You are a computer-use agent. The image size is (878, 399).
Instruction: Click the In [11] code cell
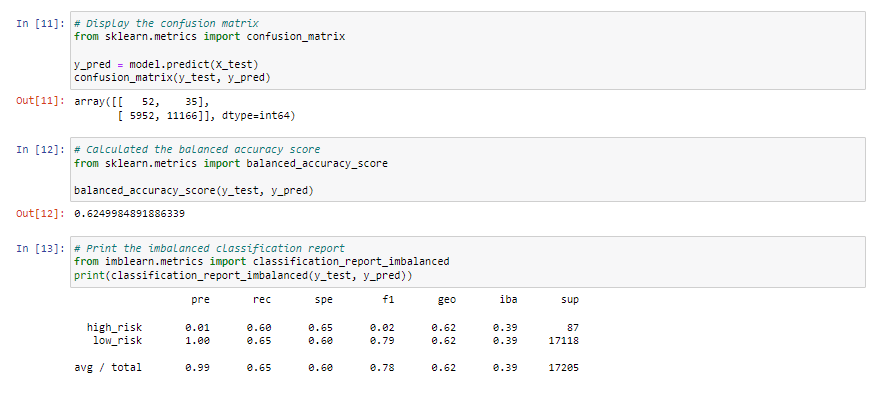point(468,50)
